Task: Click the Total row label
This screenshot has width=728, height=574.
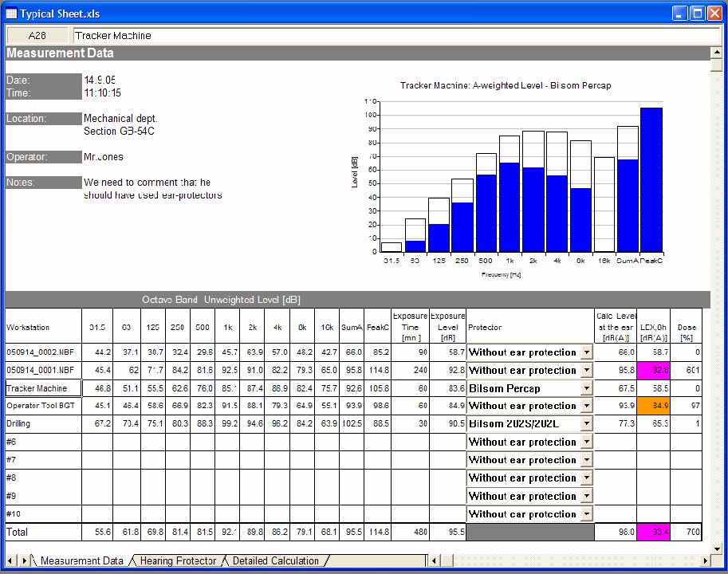Action: [x=18, y=533]
